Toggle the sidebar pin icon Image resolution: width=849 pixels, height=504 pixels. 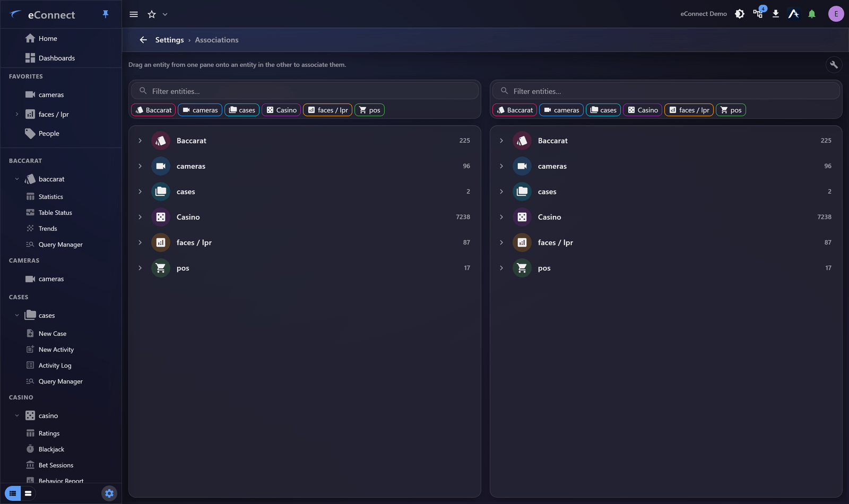(106, 14)
